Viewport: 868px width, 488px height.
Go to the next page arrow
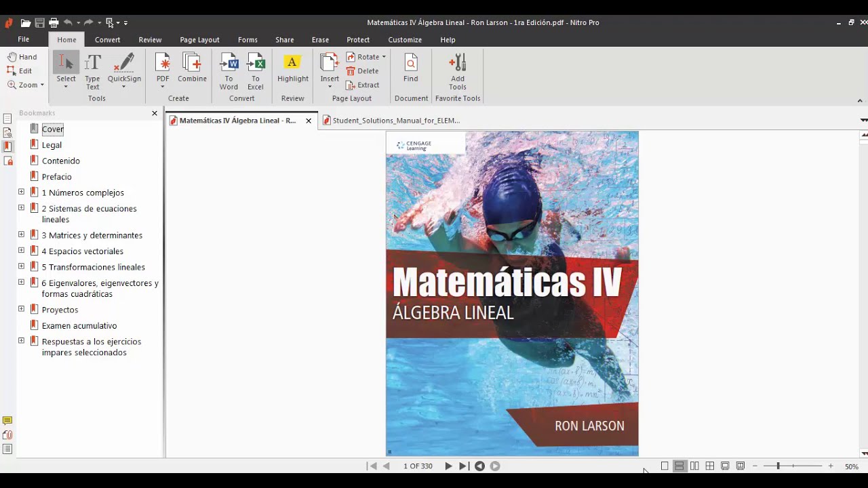point(448,466)
